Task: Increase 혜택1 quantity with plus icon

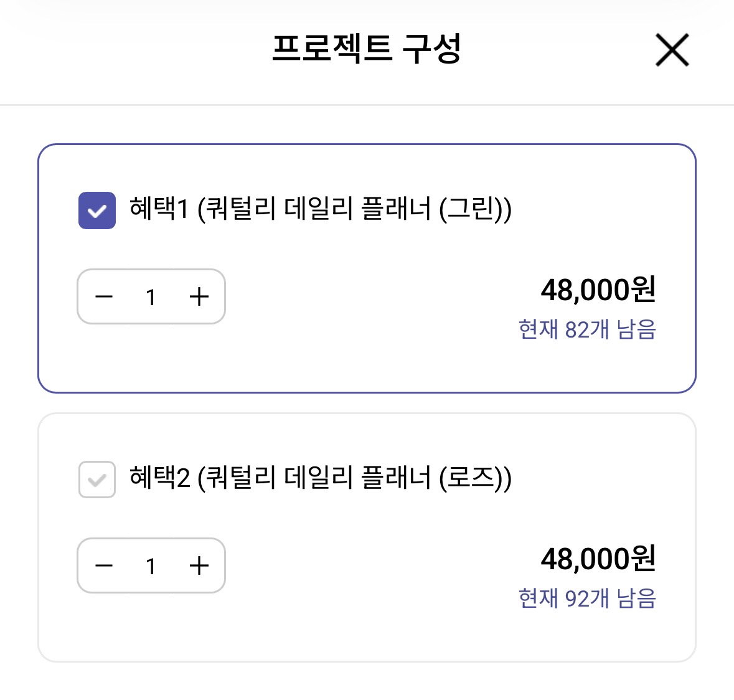Action: click(x=199, y=296)
